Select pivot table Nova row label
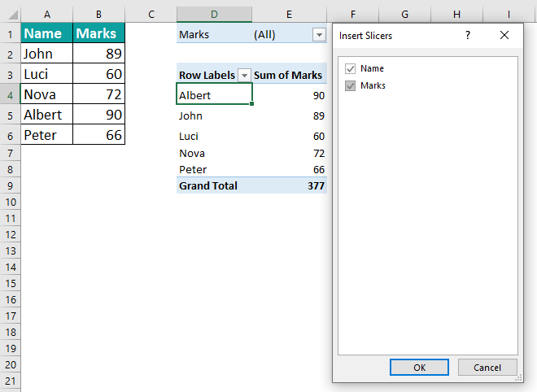Screen dimensions: 537x392 [x=214, y=153]
